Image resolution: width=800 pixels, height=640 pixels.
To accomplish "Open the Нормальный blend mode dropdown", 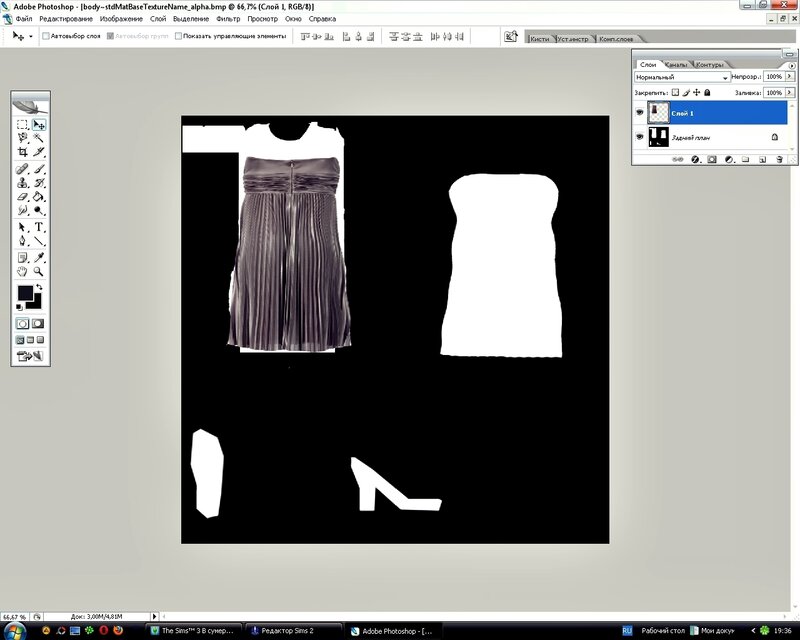I will pos(682,77).
